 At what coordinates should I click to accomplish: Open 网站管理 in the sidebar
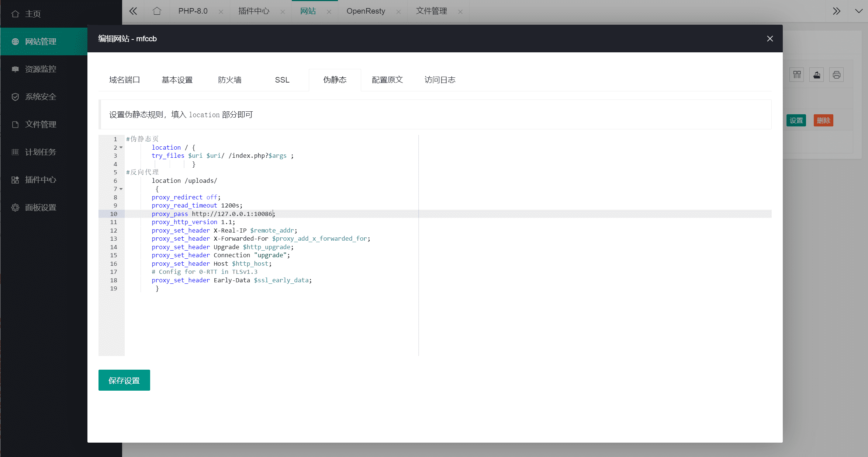tap(41, 41)
